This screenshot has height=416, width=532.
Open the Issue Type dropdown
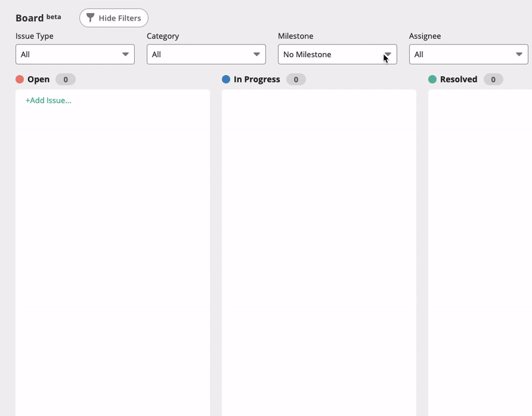[75, 54]
